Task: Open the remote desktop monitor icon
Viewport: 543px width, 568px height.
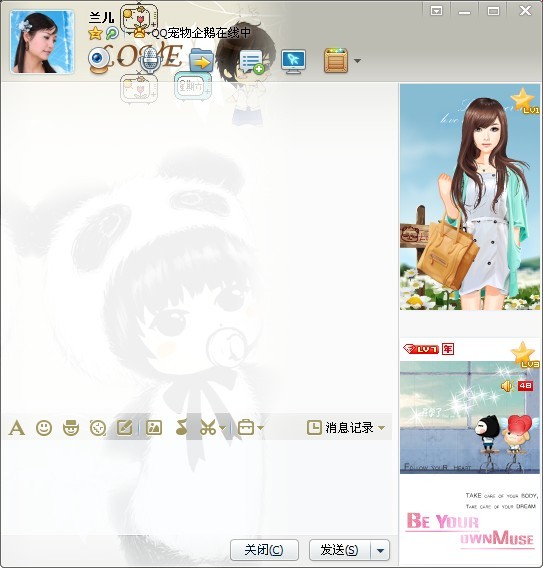Action: pyautogui.click(x=293, y=62)
